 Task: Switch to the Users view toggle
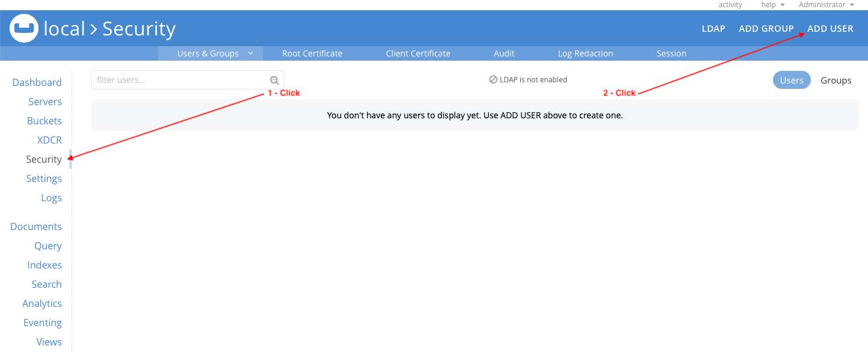tap(791, 80)
